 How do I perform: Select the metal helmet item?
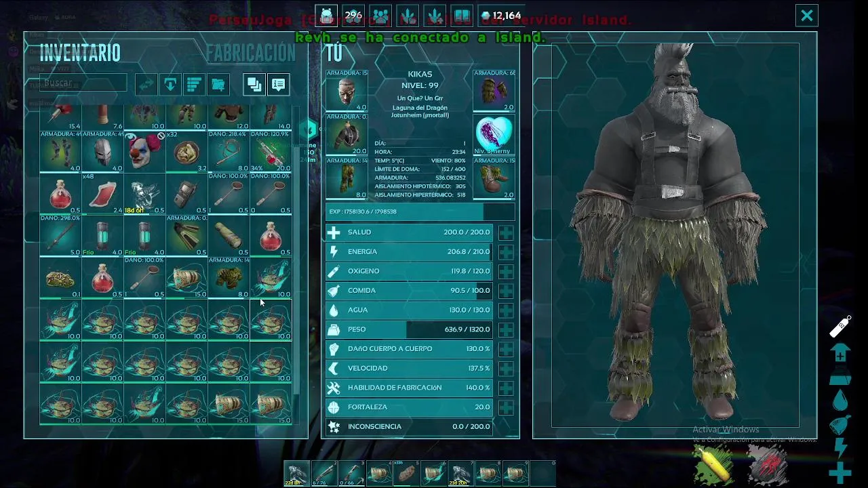pos(102,152)
